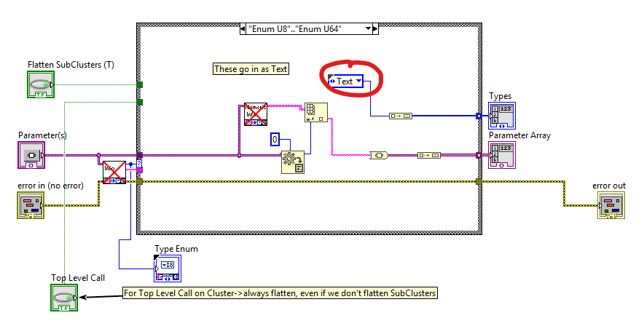644x326 pixels.
Task: Click the Build Array node after Text constant
Action: coord(400,115)
